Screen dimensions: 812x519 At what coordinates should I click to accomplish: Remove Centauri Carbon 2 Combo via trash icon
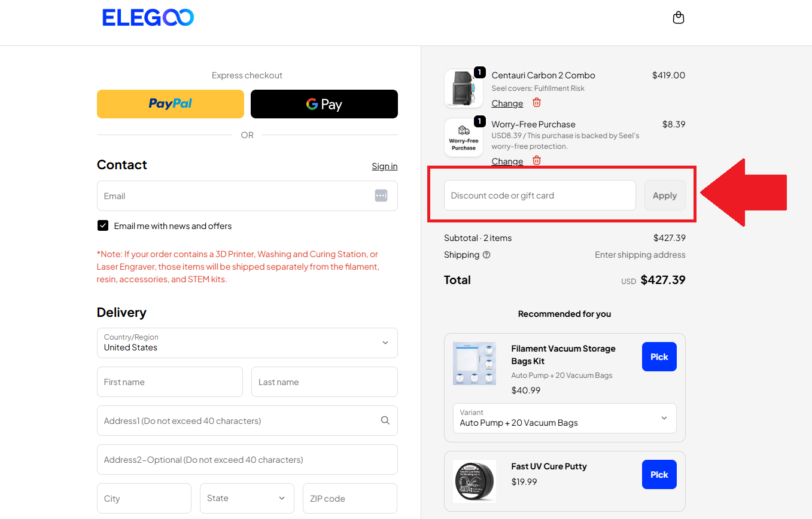click(x=536, y=102)
